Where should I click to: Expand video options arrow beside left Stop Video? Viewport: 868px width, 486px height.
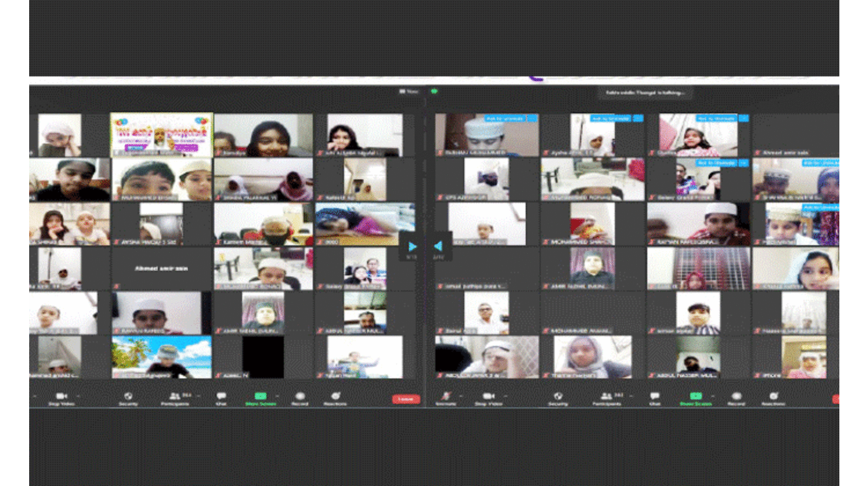(x=78, y=396)
